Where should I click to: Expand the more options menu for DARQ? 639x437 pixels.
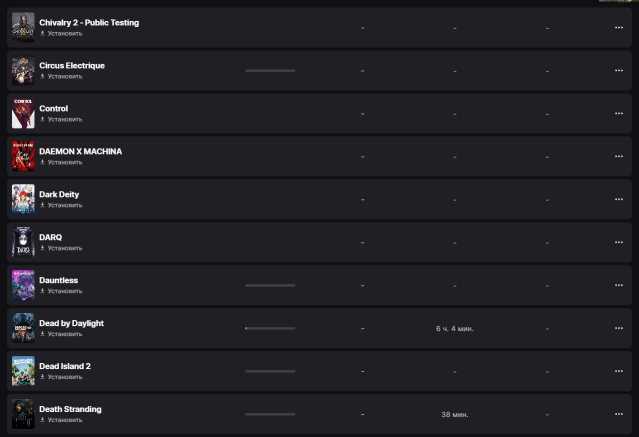(x=619, y=243)
